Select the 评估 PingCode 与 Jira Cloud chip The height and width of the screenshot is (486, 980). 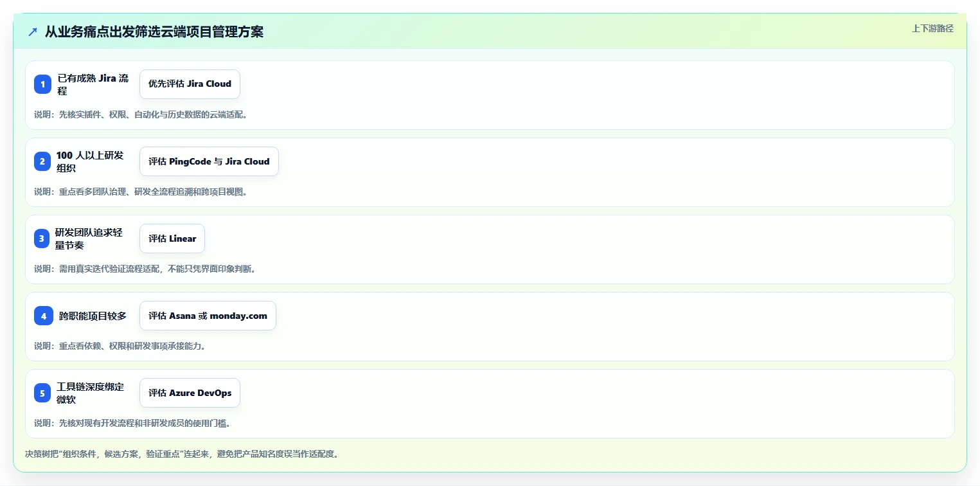209,161
